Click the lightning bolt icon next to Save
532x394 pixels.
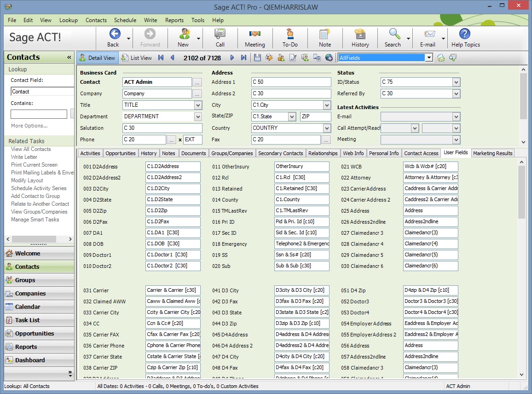click(x=269, y=58)
